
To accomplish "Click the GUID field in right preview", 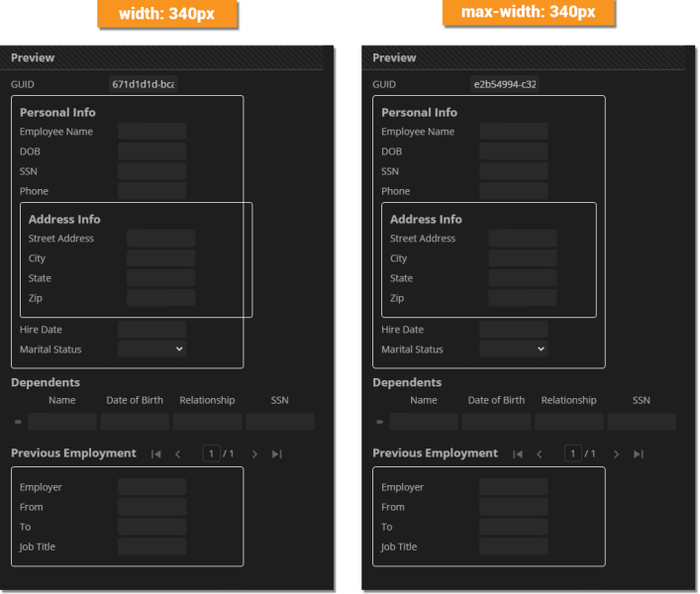I will click(x=505, y=84).
